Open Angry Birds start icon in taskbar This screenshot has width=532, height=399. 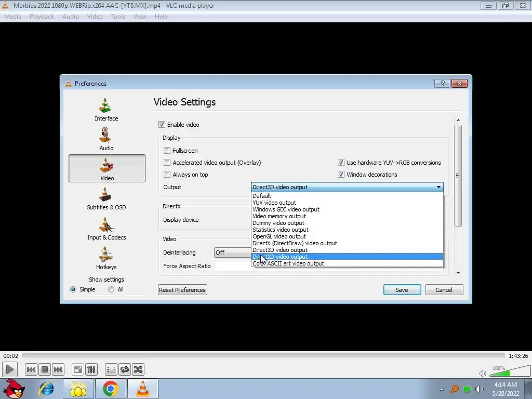tap(13, 389)
